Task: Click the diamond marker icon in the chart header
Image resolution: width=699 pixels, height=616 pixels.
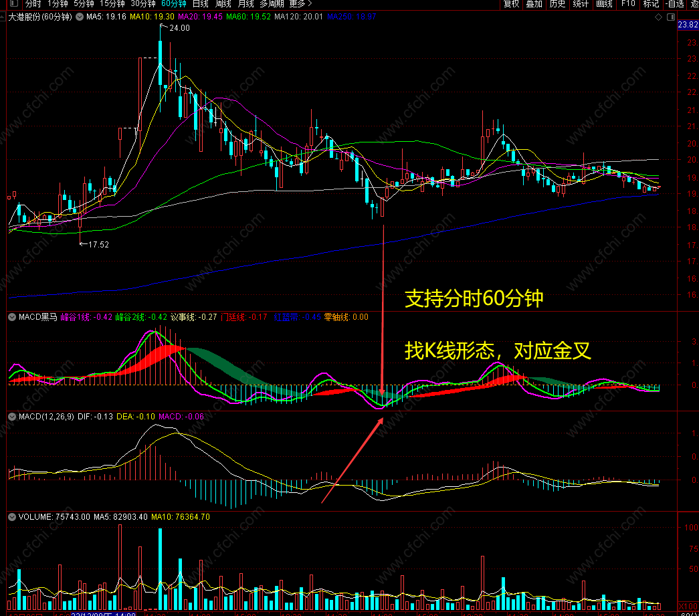Action: point(658,17)
